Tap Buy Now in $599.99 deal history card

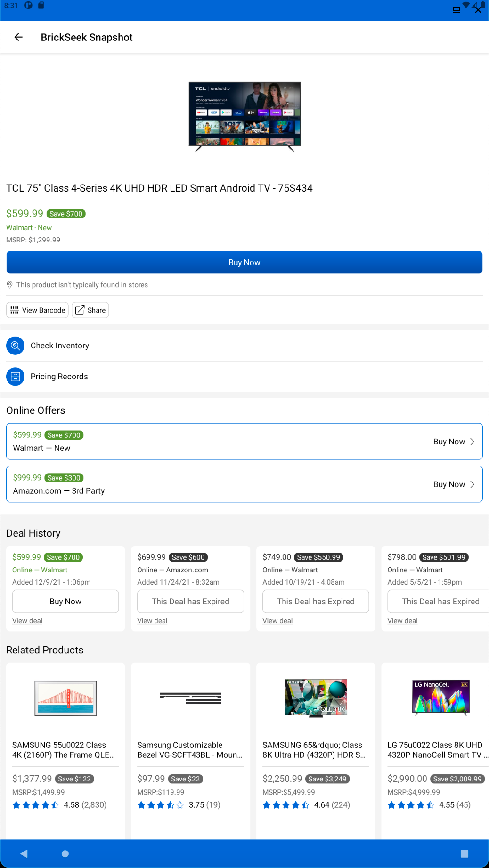click(65, 602)
